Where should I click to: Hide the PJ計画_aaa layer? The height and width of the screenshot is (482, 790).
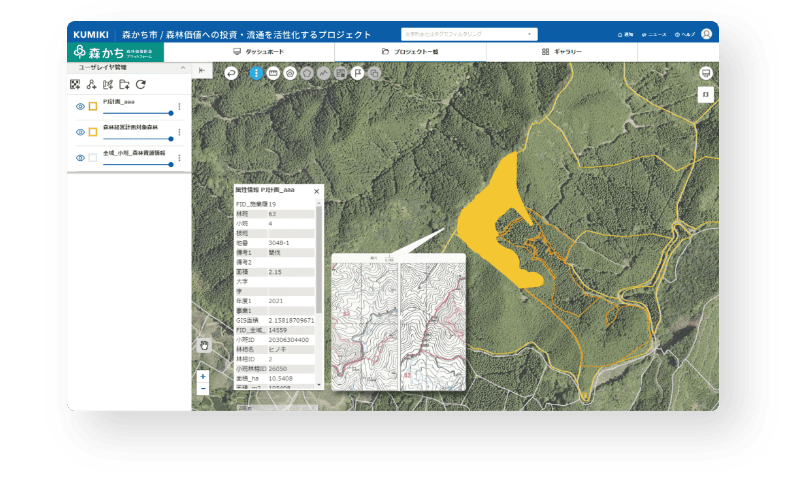(x=80, y=106)
